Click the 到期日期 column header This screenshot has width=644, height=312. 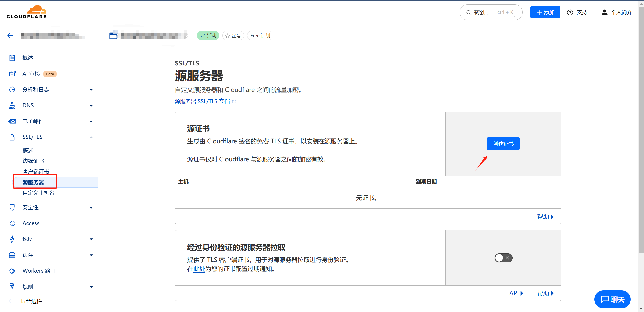point(426,182)
